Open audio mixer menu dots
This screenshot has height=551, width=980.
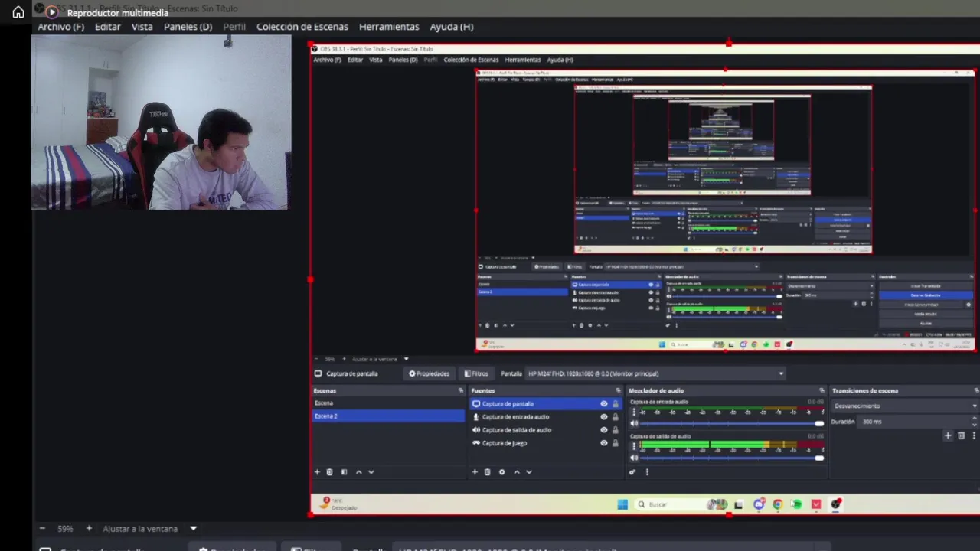[x=647, y=472]
